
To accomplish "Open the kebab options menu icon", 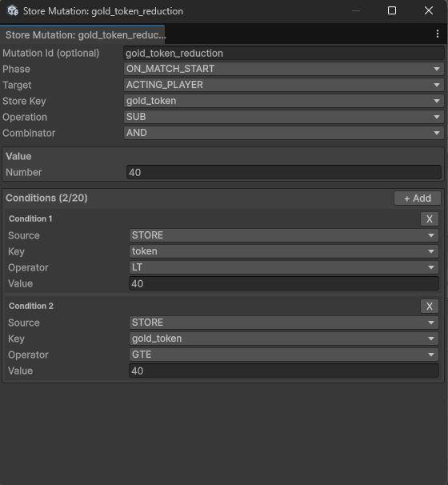I will (437, 34).
